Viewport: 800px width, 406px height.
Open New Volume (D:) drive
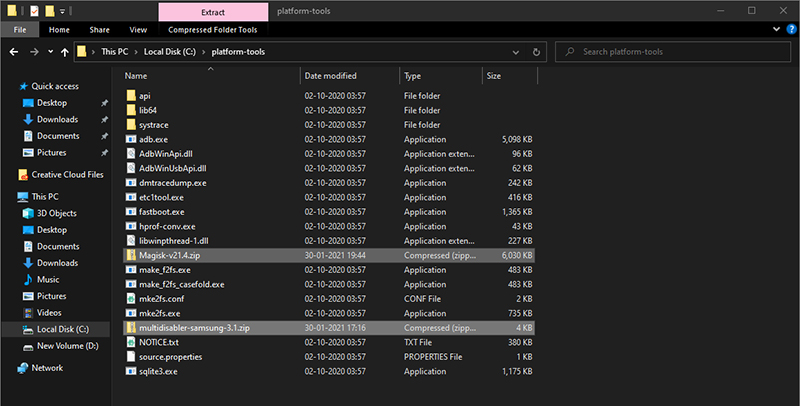click(x=67, y=346)
